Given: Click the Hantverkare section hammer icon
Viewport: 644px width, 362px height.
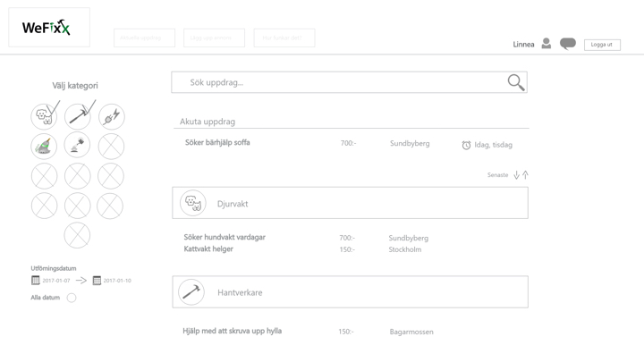Looking at the screenshot, I should 191,291.
